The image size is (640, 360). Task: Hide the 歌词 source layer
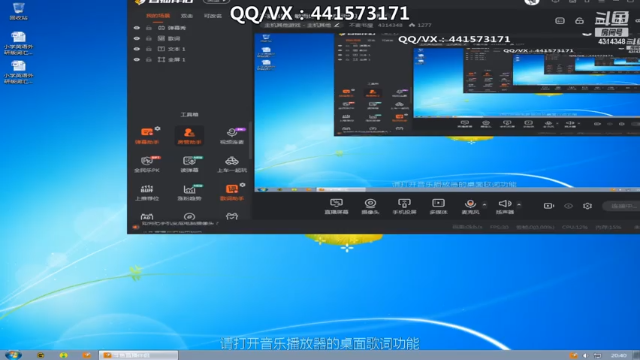coord(137,38)
